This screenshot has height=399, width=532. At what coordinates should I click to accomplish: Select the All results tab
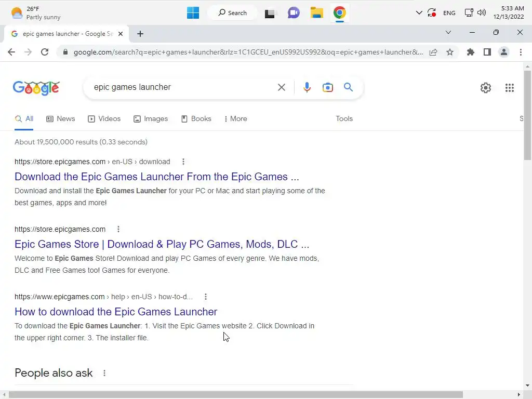(x=24, y=119)
